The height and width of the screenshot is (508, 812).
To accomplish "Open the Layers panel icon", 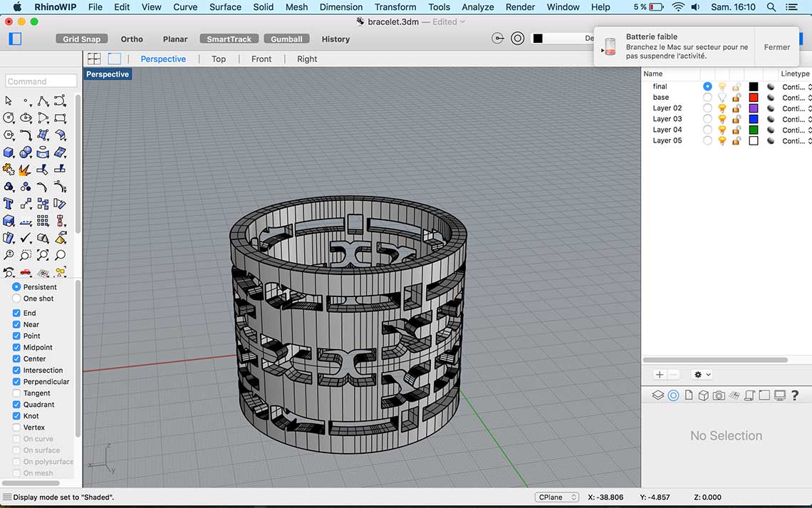I will [657, 395].
